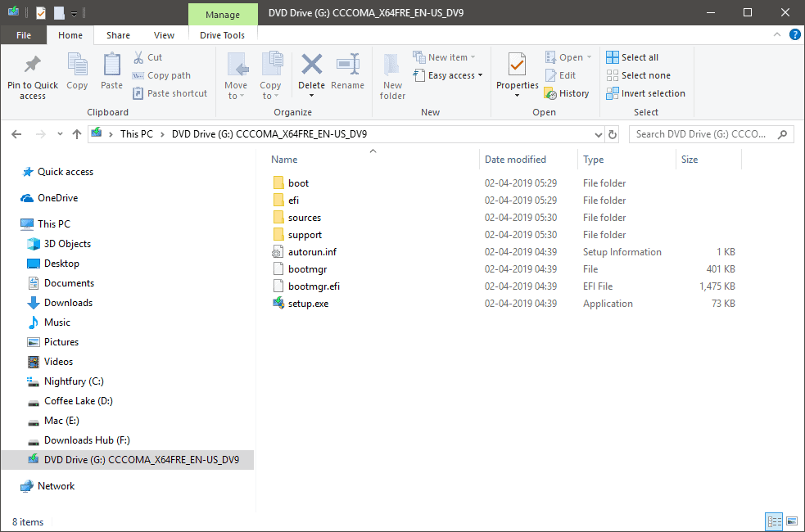The width and height of the screenshot is (805, 532).
Task: Open the File menu tab
Action: [x=24, y=35]
